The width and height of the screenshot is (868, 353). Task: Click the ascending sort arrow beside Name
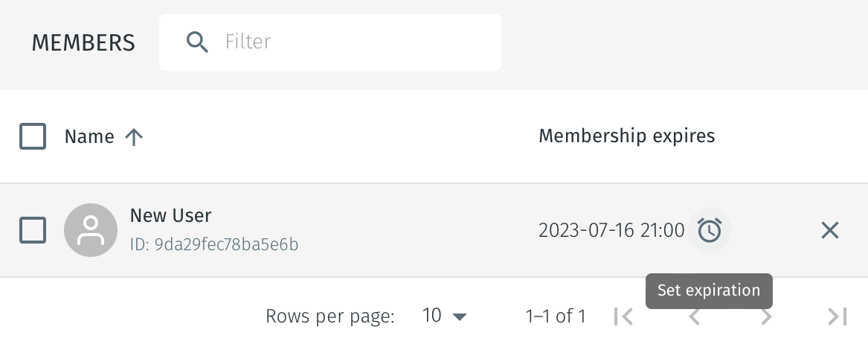[x=134, y=137]
